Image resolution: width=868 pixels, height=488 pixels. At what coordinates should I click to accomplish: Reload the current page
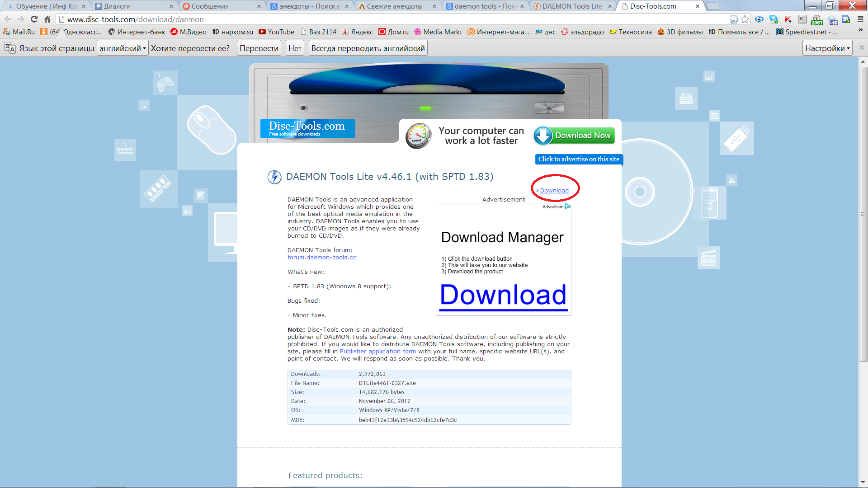point(34,19)
